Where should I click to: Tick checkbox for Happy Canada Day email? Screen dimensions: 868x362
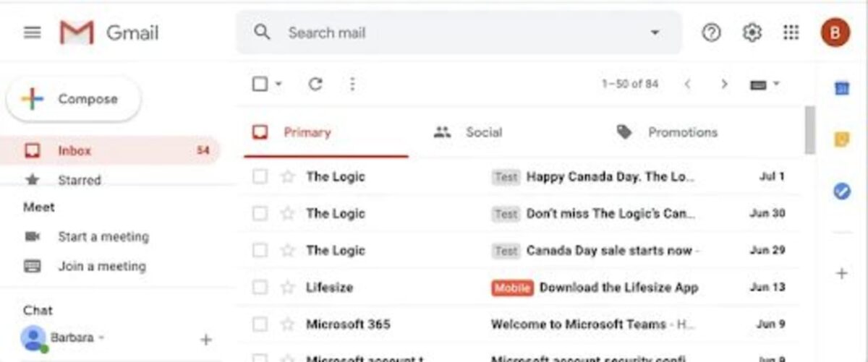260,176
